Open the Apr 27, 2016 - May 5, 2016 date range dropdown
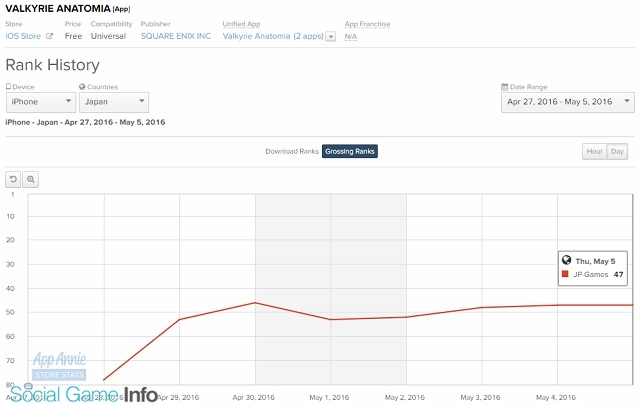This screenshot has width=640, height=405. (x=568, y=102)
